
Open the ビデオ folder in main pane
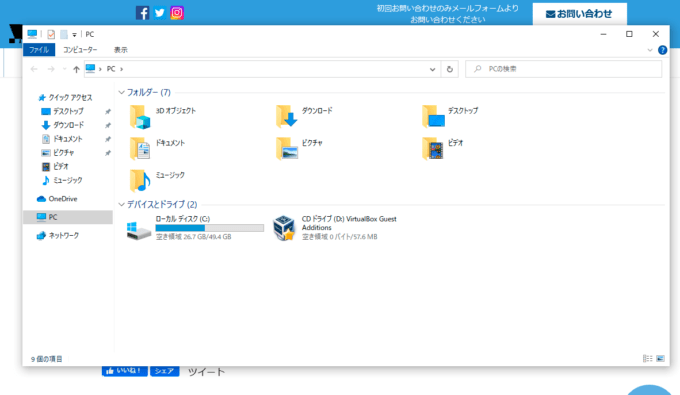pyautogui.click(x=443, y=149)
